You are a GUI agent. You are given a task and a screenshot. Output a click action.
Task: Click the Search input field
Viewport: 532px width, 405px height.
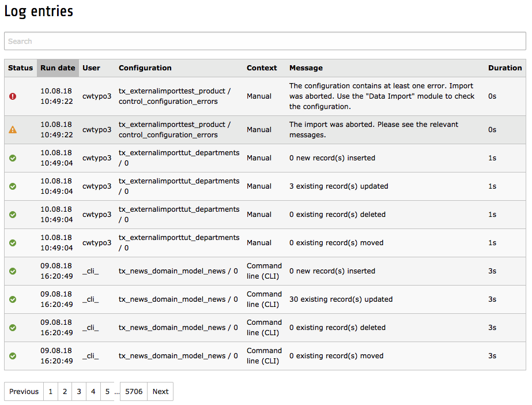tap(265, 41)
